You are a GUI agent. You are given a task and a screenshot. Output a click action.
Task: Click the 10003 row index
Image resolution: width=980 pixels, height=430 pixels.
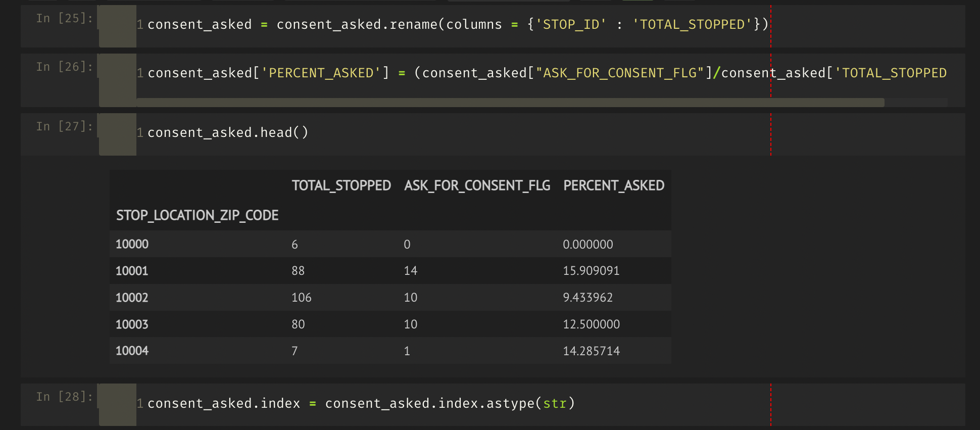pos(132,324)
